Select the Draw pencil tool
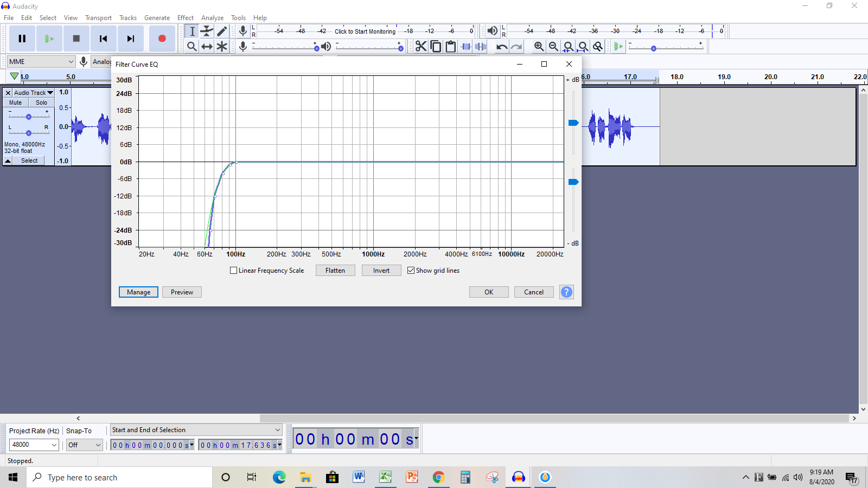This screenshot has width=868, height=488. (x=222, y=31)
